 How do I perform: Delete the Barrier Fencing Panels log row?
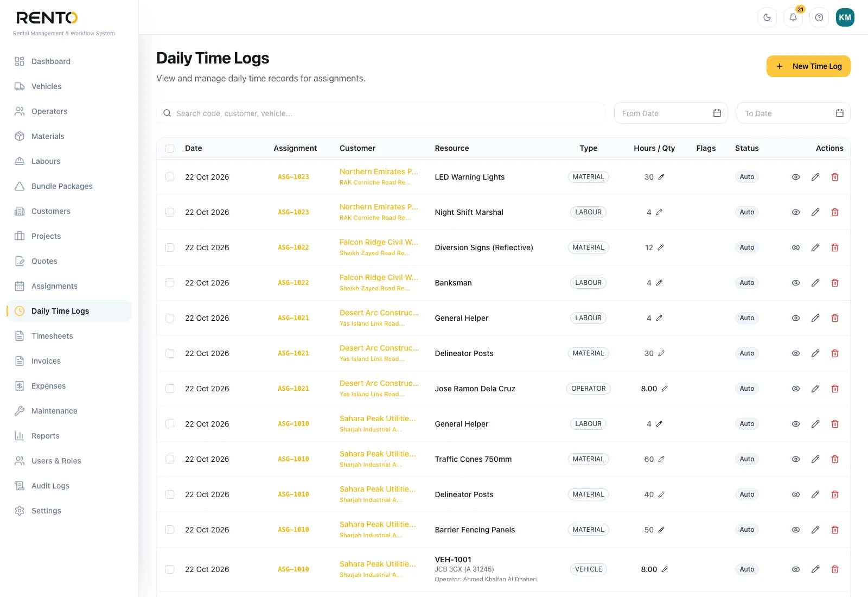[x=835, y=530]
